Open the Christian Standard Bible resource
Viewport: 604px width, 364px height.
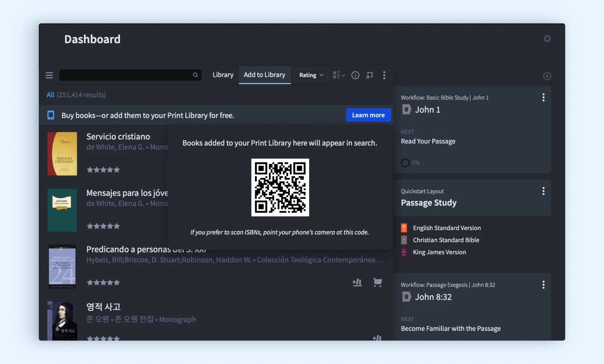coord(446,240)
